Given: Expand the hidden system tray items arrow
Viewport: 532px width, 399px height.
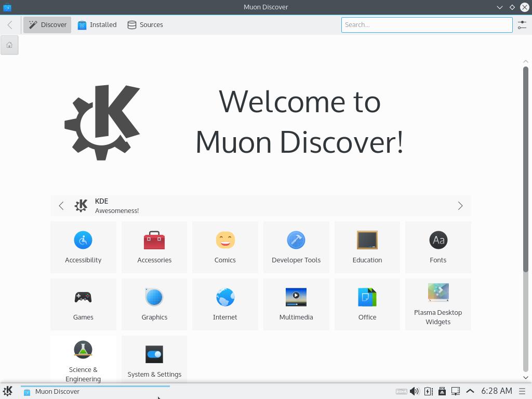Looking at the screenshot, I should pyautogui.click(x=470, y=391).
